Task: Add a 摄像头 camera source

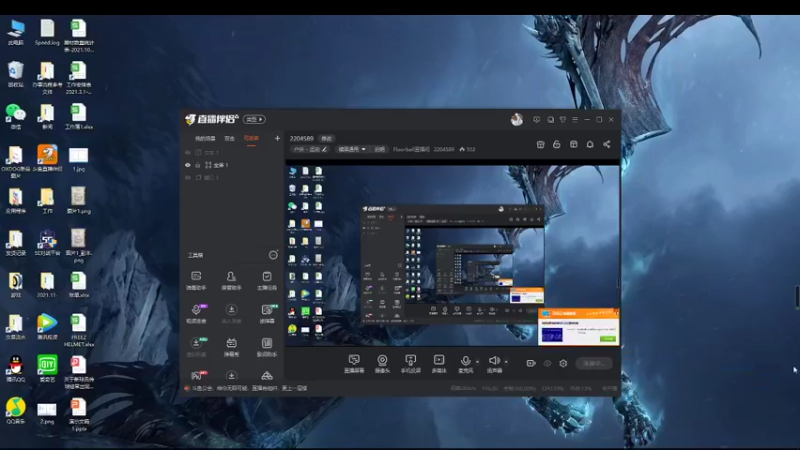Action: [382, 364]
